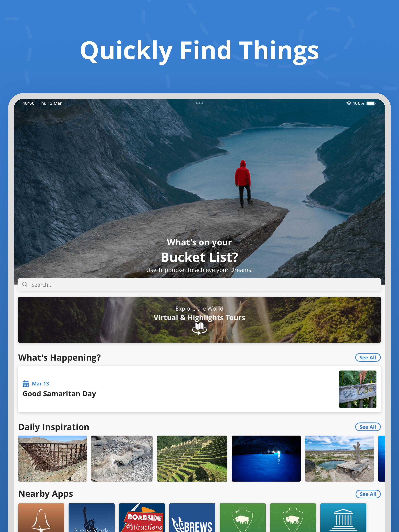399x532 pixels.
Task: Tap the battery status icon
Action: [x=371, y=103]
